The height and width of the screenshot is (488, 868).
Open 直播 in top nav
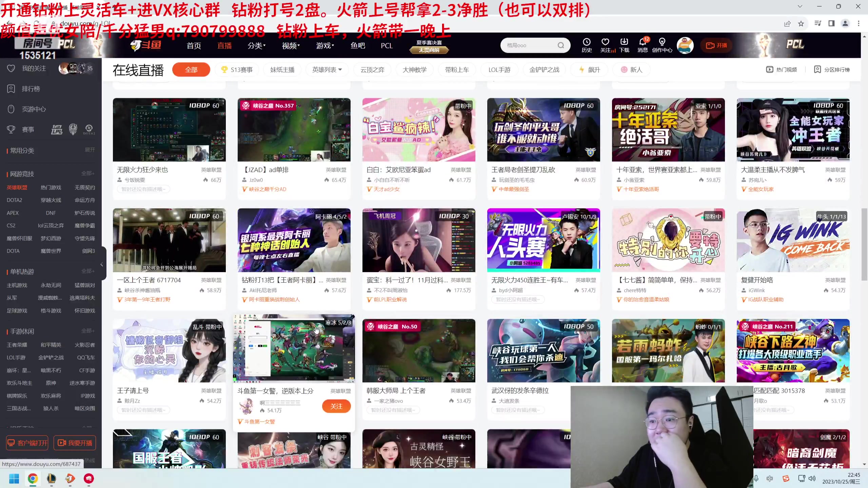[224, 45]
